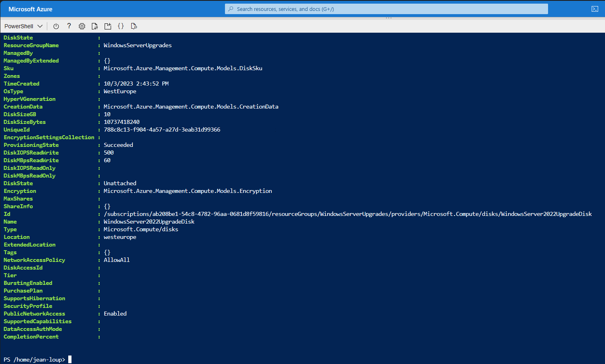This screenshot has width=605, height=364.
Task: Click the SecurityProfile property label
Action: pyautogui.click(x=28, y=306)
